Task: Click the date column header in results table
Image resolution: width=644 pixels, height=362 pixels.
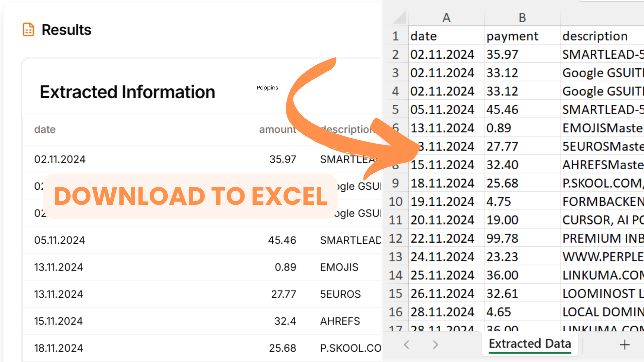Action: 45,129
